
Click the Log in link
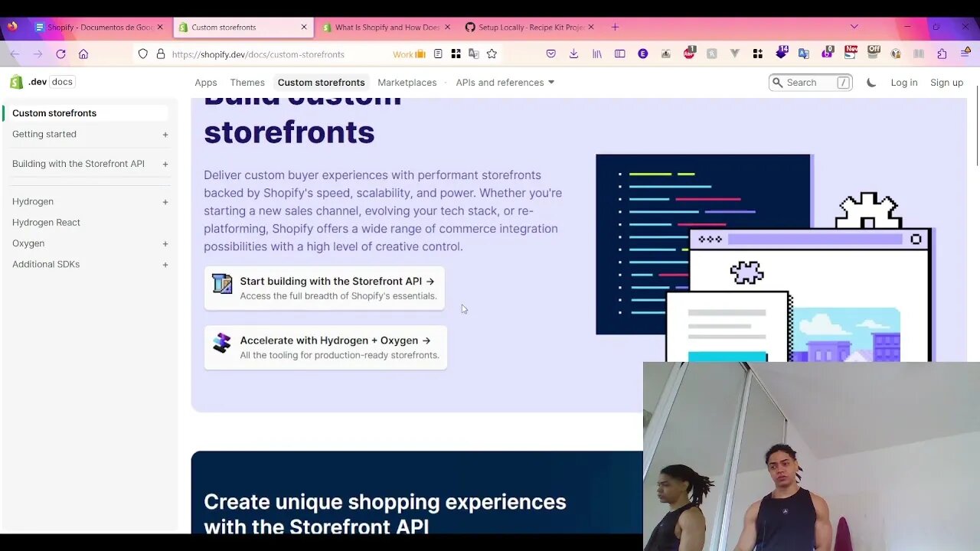[904, 83]
